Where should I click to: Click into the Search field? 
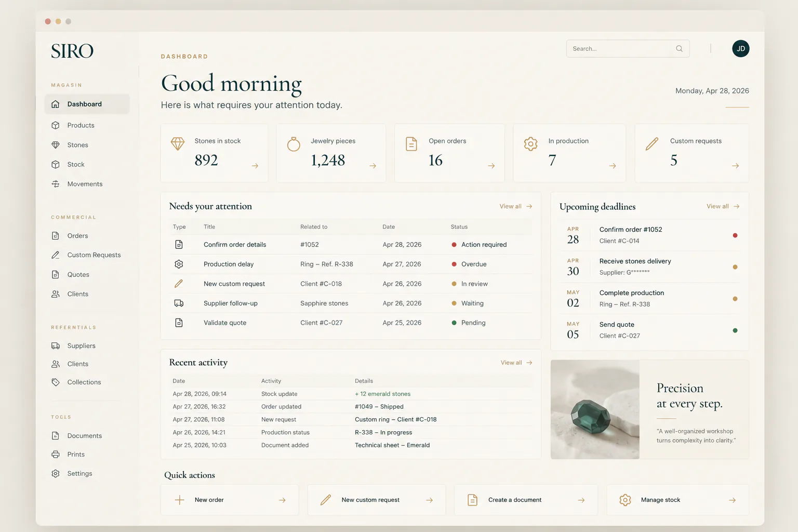coord(628,49)
